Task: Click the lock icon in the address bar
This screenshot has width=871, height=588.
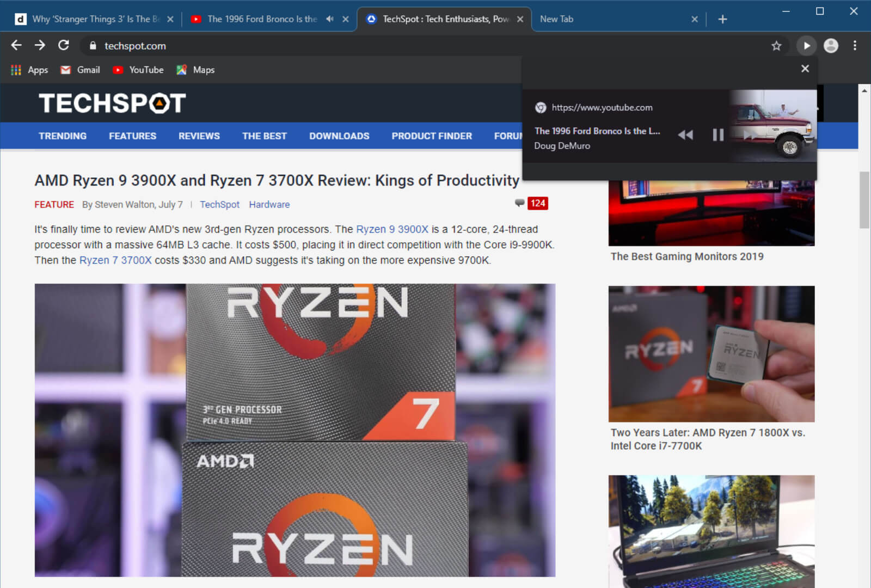Action: (93, 46)
